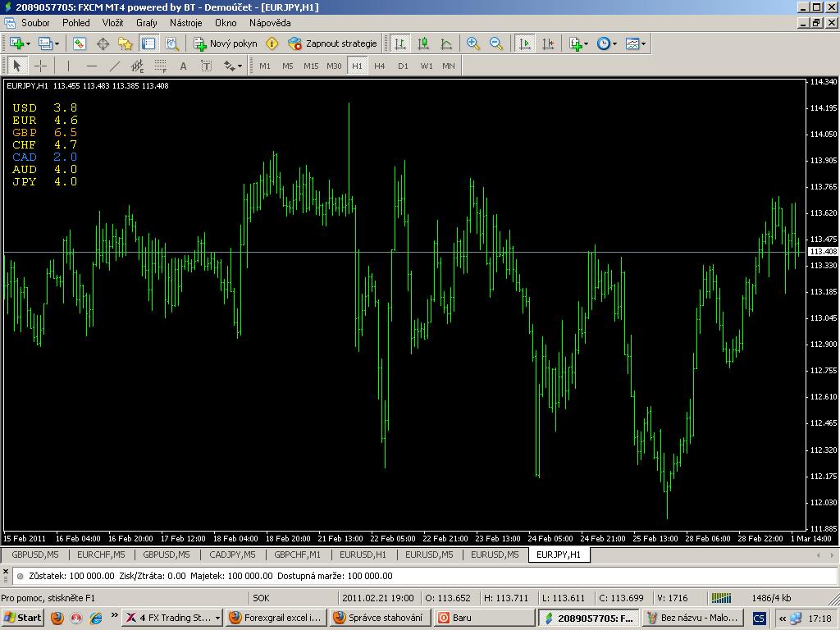Select the M30 timeframe
Image resolution: width=840 pixels, height=630 pixels.
tap(334, 66)
